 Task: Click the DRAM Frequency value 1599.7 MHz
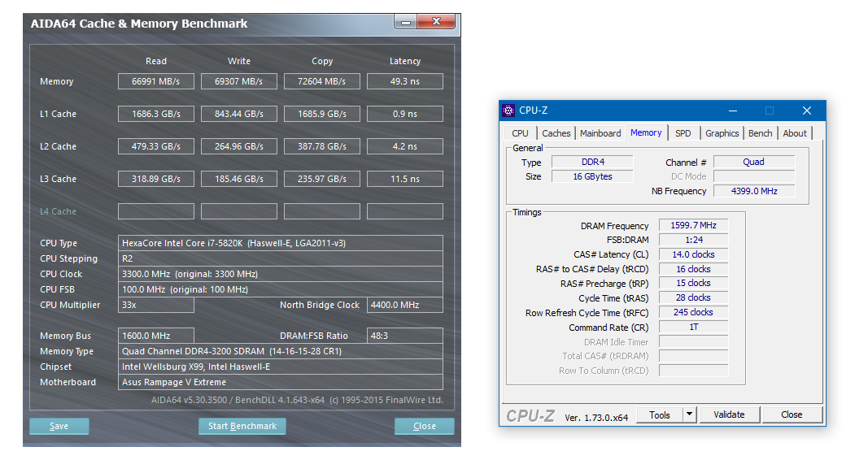pyautogui.click(x=694, y=225)
